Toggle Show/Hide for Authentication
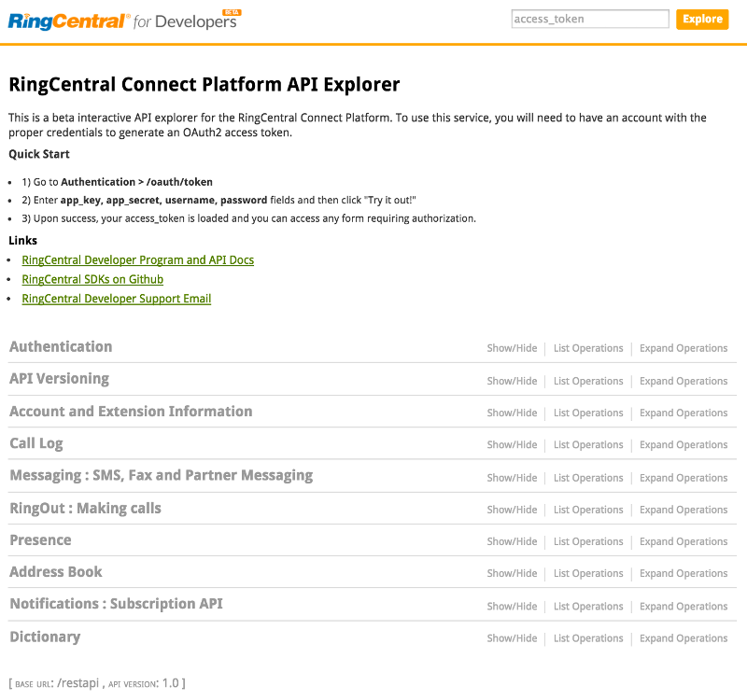The height and width of the screenshot is (700, 747). click(512, 348)
